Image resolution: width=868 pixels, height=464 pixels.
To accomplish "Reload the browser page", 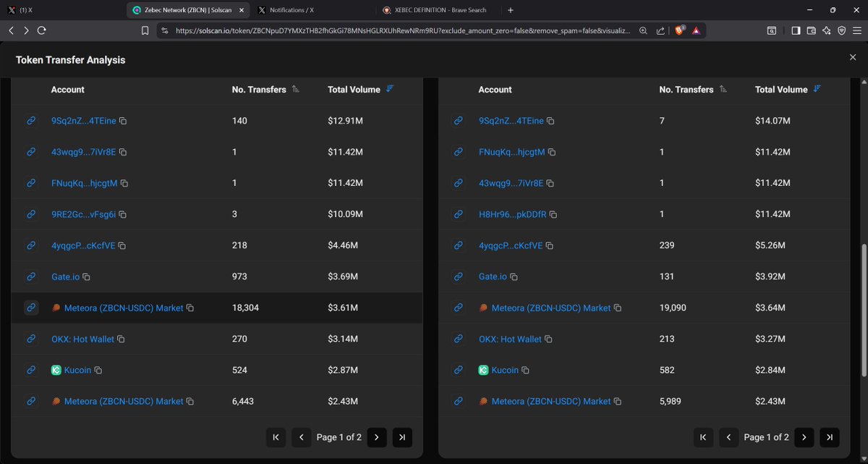I will tap(42, 30).
